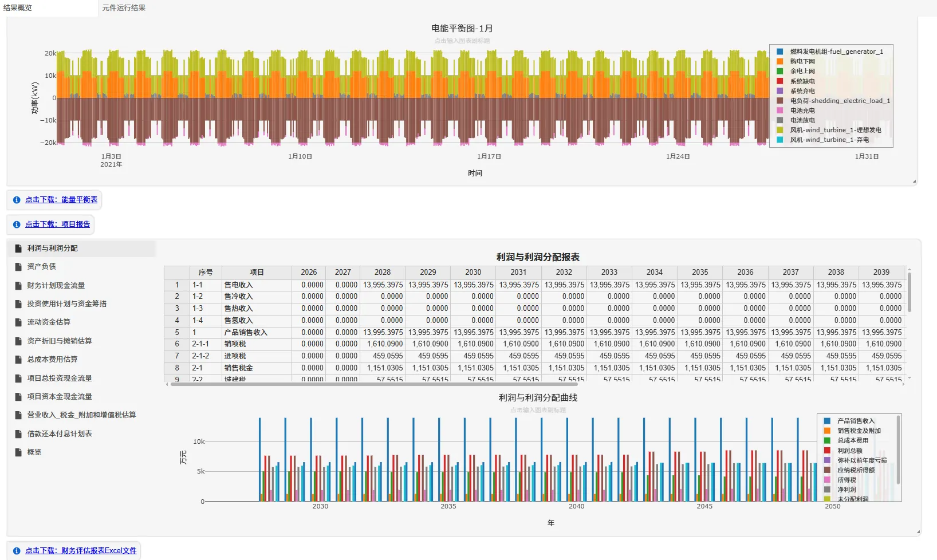Toggle 风机-wind_turbine_1-理想发电 legend series
Screen dimensions: 937x560
(x=829, y=130)
